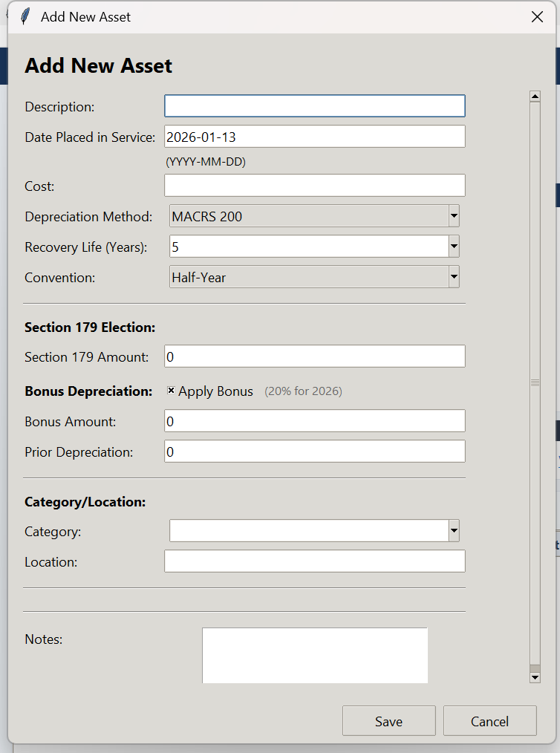Screen dimensions: 560x753
Task: Click the scrollbar down arrow
Action: click(535, 677)
